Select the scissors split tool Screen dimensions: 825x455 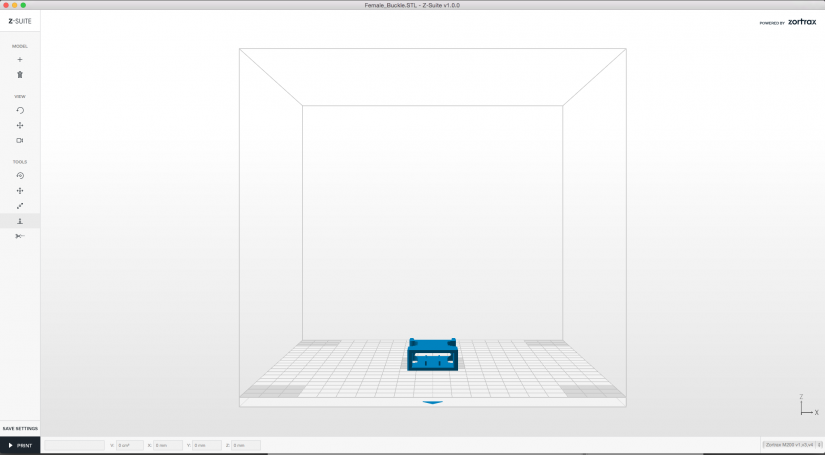[20, 236]
